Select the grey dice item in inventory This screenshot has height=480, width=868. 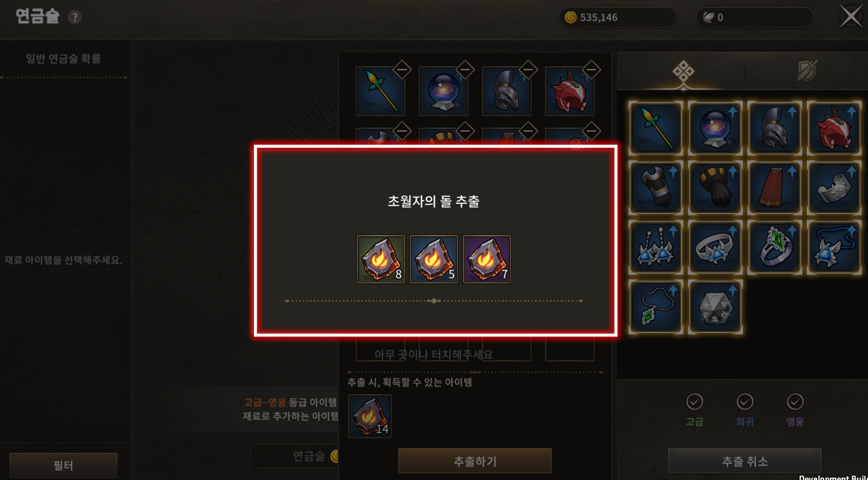pos(715,307)
